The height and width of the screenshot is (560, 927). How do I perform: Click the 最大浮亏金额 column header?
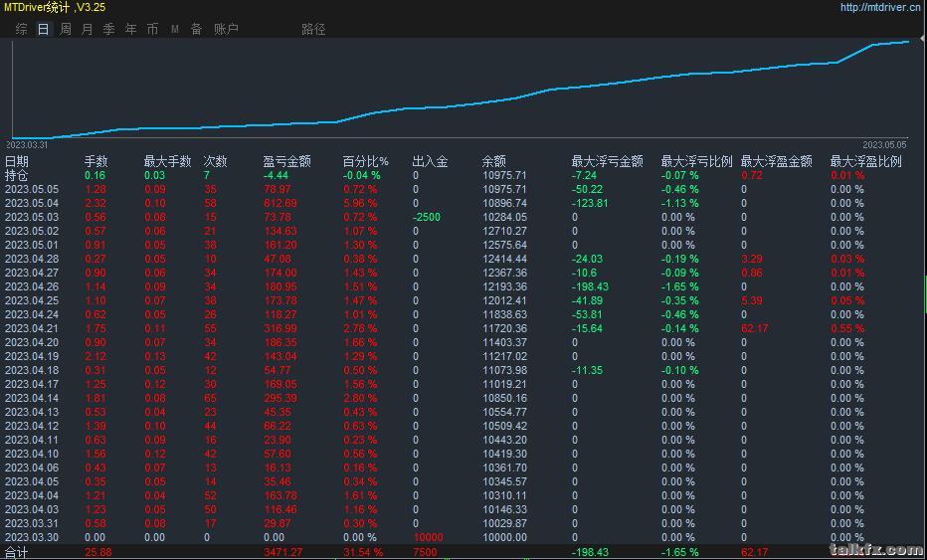pyautogui.click(x=607, y=161)
